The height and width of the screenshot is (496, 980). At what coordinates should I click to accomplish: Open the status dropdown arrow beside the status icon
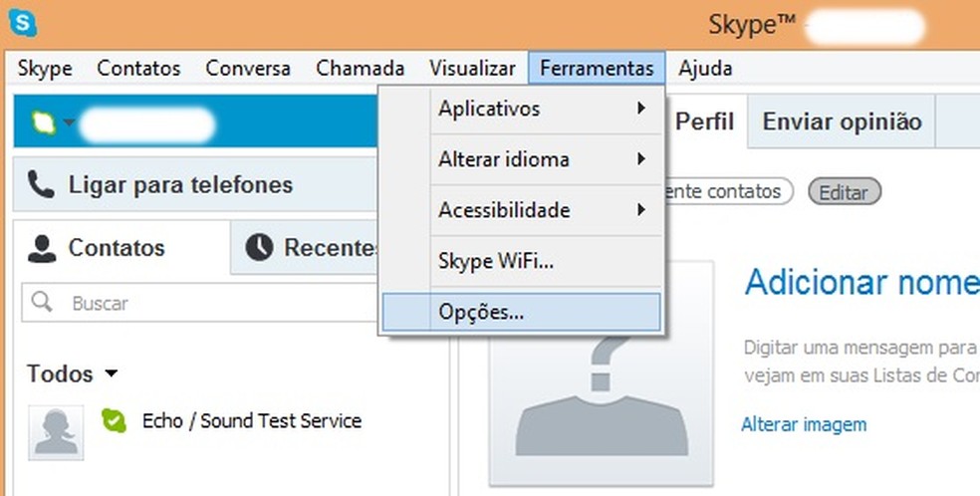tap(68, 124)
